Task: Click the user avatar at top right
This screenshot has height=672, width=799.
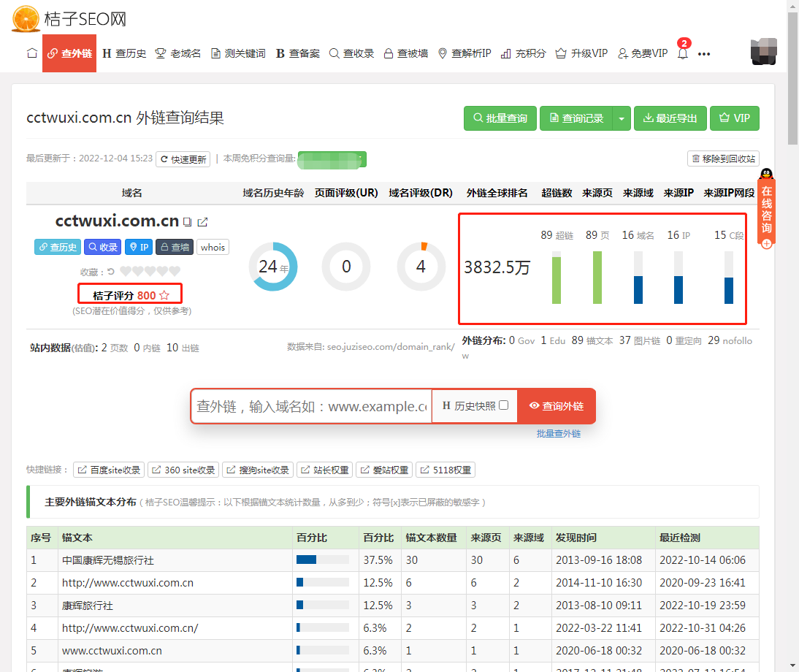Action: click(763, 50)
